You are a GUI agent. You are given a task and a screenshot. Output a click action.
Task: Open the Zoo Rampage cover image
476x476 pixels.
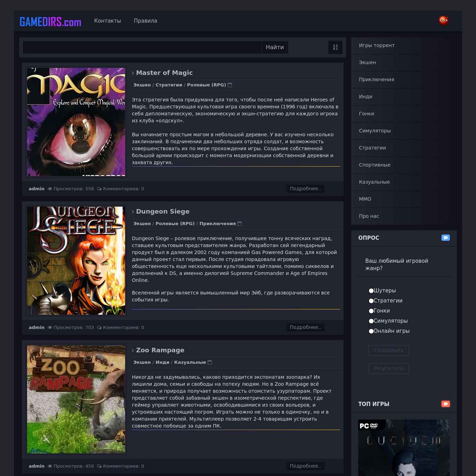76,399
